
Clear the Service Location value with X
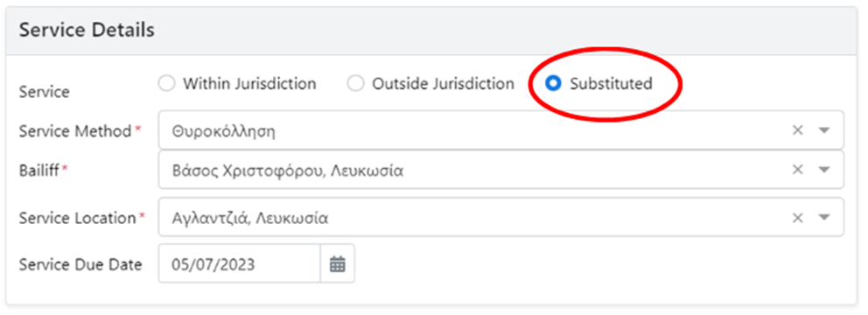[797, 218]
